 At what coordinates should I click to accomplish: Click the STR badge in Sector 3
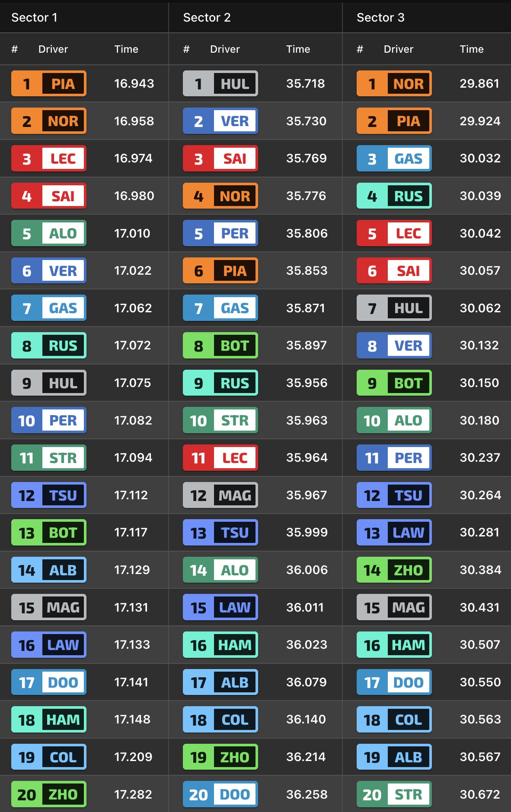394,794
